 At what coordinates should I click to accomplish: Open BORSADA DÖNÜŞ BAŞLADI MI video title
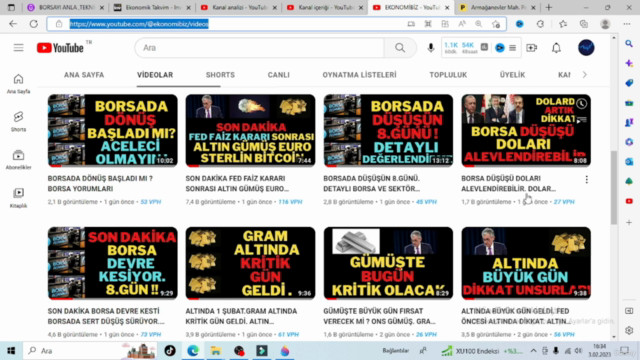click(100, 183)
